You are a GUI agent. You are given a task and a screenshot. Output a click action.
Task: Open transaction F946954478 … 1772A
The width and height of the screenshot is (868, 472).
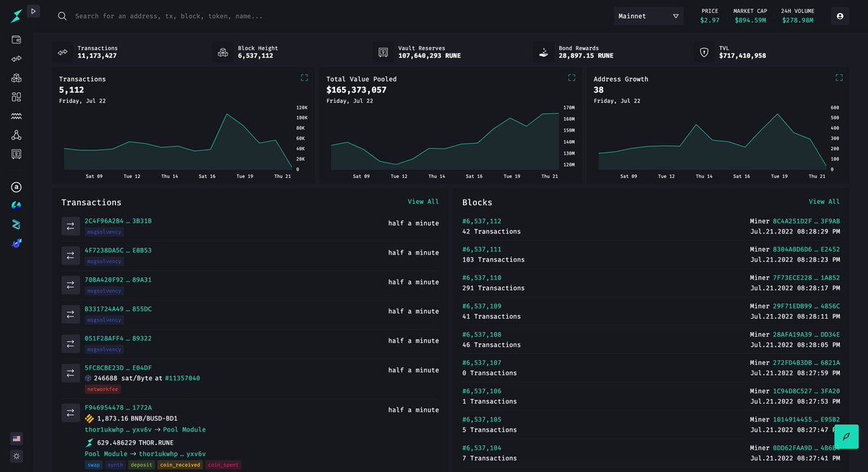118,408
